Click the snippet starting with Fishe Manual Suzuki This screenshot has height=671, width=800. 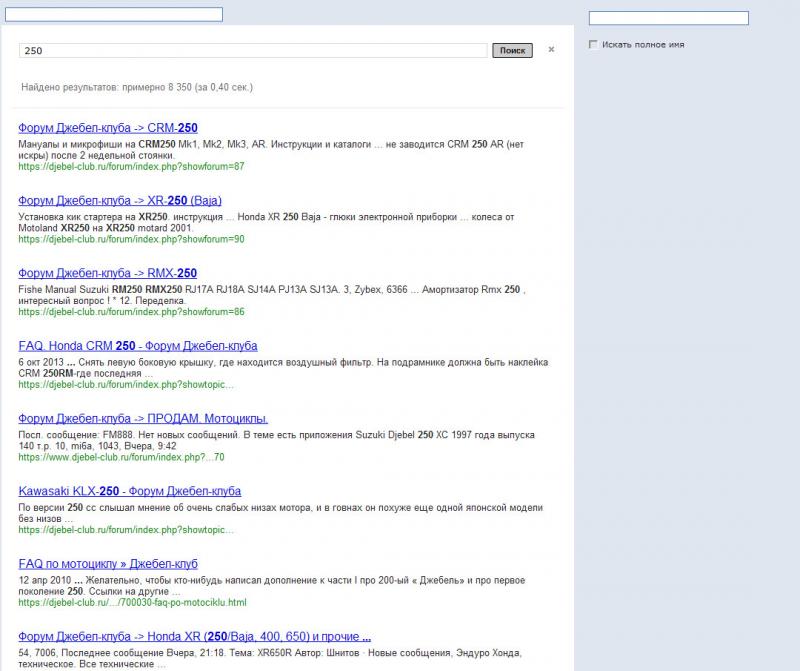click(272, 295)
